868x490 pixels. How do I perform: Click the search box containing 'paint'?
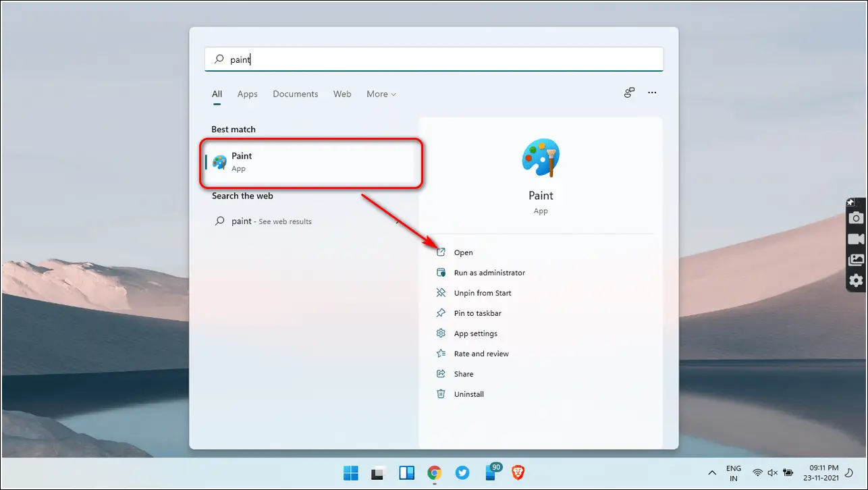[434, 59]
